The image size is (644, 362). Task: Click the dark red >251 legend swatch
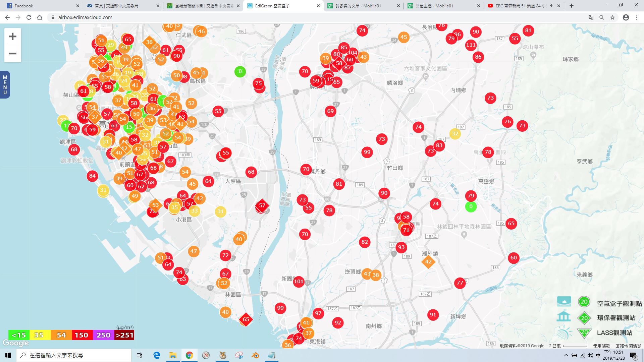click(x=124, y=335)
